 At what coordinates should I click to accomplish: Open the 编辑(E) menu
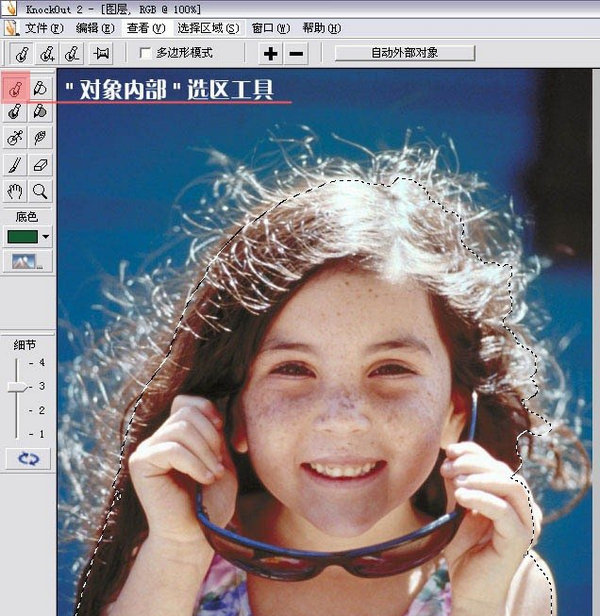(95, 28)
